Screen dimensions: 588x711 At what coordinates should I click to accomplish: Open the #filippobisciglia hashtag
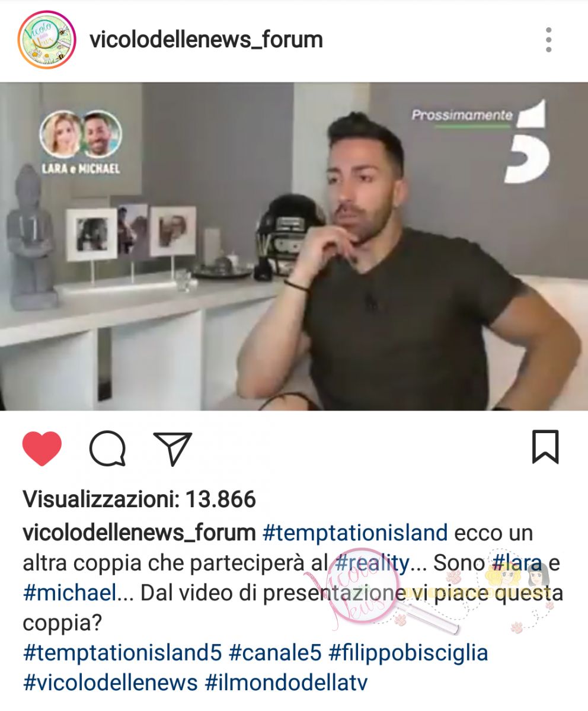408,653
